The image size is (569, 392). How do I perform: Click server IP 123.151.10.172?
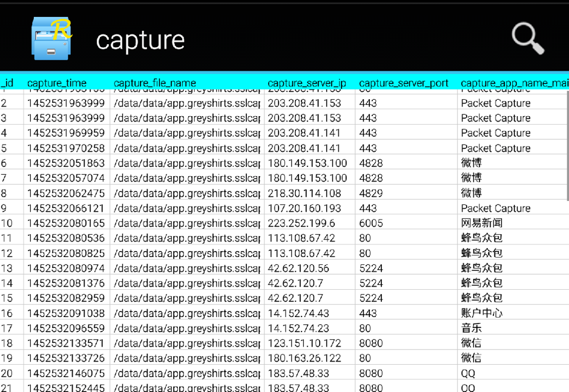(304, 343)
